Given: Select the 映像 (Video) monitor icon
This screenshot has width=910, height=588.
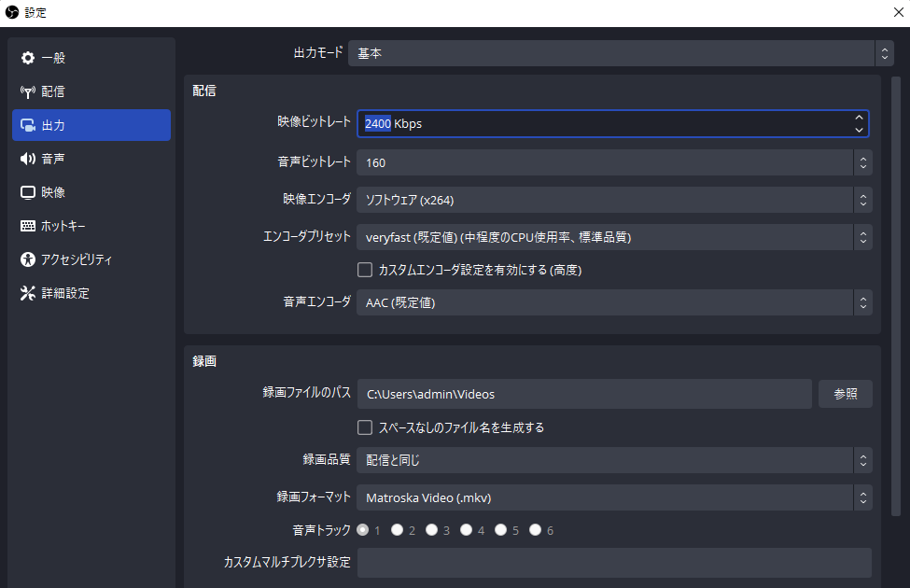Looking at the screenshot, I should 26,191.
